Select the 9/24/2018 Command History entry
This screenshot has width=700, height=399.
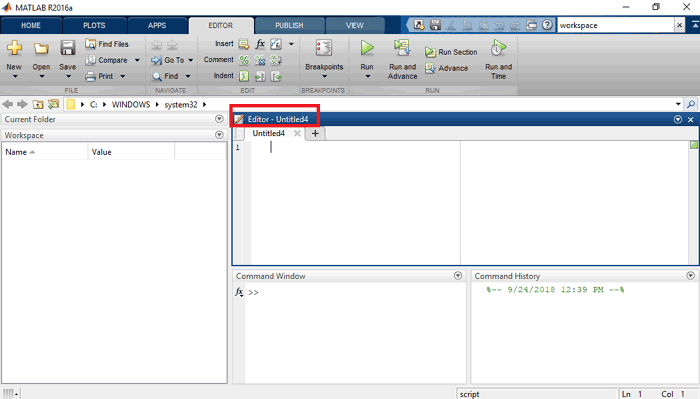point(555,290)
